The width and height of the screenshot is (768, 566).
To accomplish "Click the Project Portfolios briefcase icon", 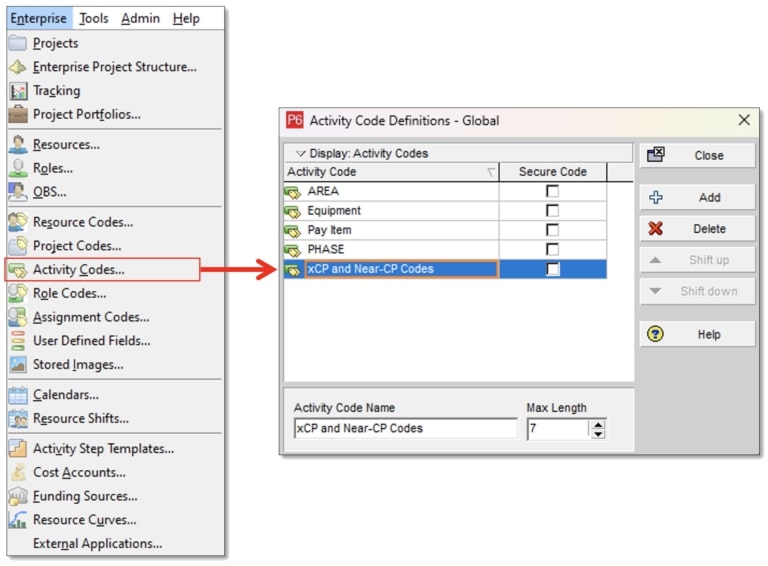I will (18, 114).
